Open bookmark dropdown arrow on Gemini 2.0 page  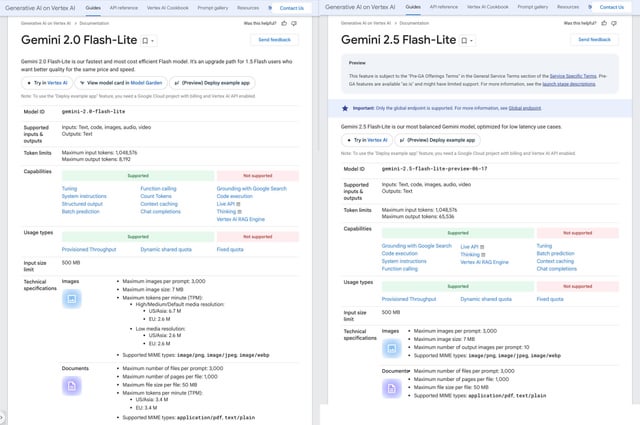pos(153,41)
